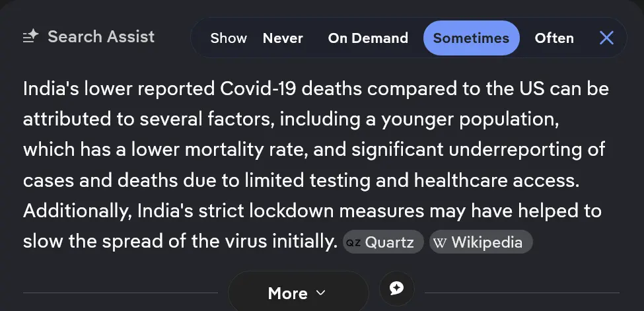Choose the Sometimes frequency option
Viewport: 644px width, 311px height.
pos(471,38)
